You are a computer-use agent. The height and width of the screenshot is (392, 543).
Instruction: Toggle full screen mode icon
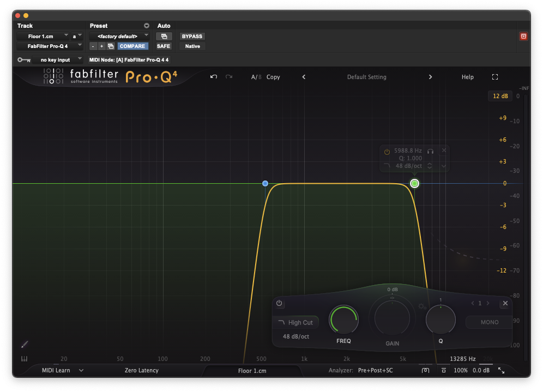[495, 77]
